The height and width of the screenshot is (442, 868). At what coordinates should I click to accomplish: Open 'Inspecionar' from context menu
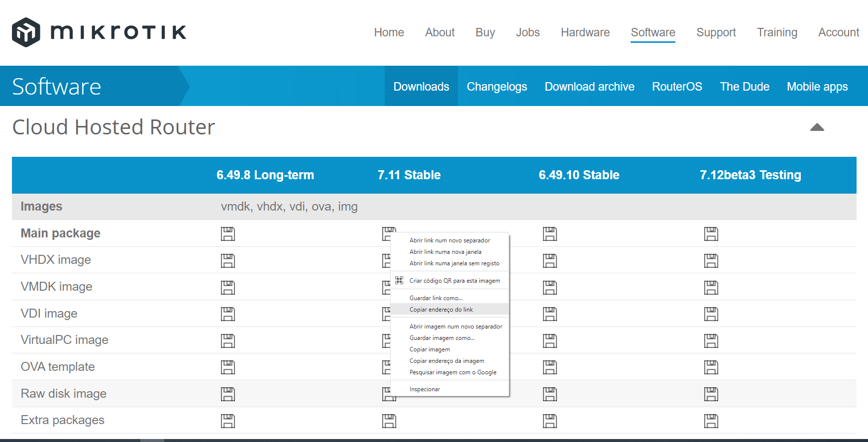(450, 389)
